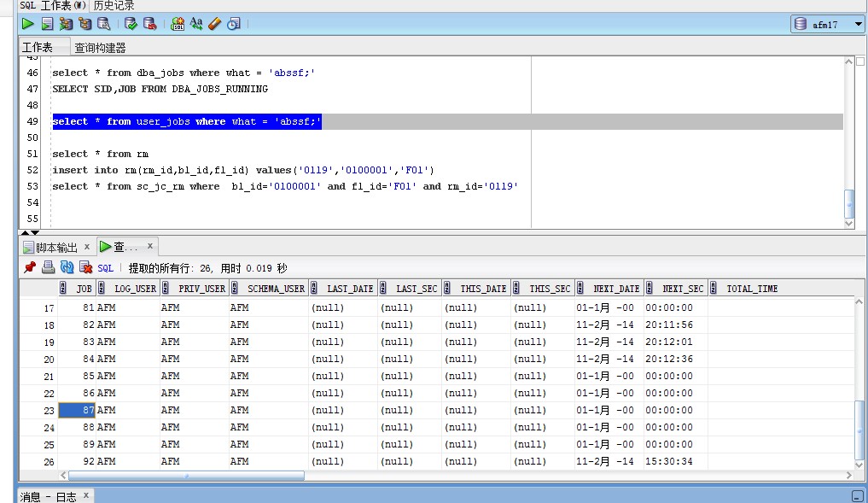Select JOB cell with value 92
The image size is (868, 503).
tap(77, 461)
